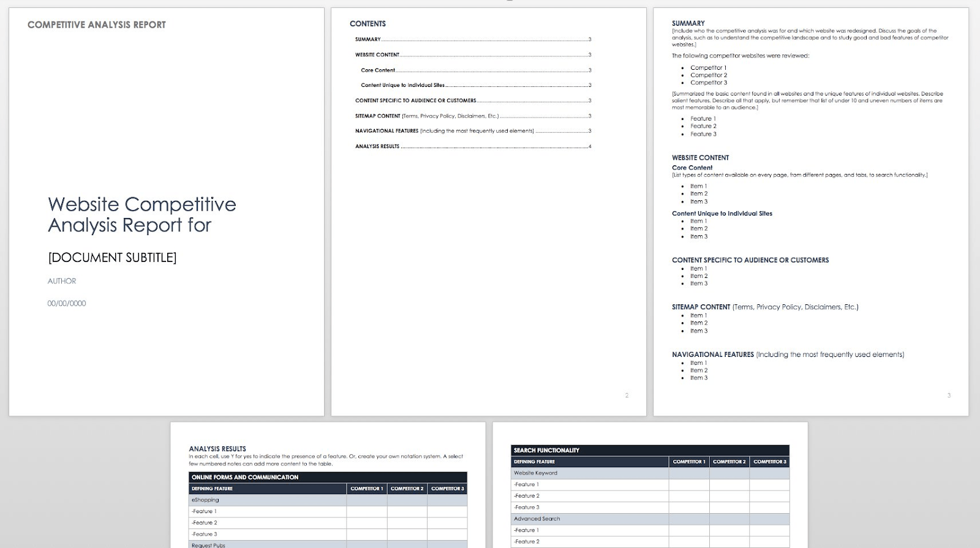Click the 'ANALYSIS RESULTS' heading on page four

pos(217,449)
